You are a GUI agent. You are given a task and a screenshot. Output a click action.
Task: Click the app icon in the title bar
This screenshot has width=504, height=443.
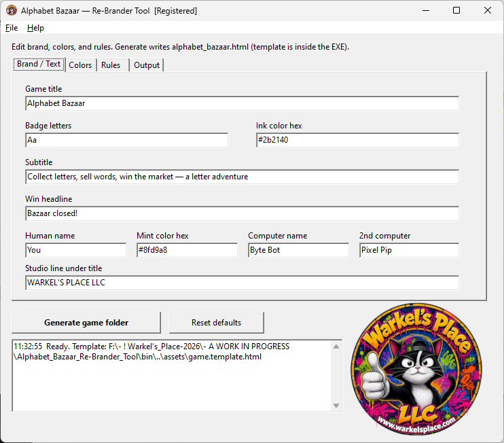(12, 10)
